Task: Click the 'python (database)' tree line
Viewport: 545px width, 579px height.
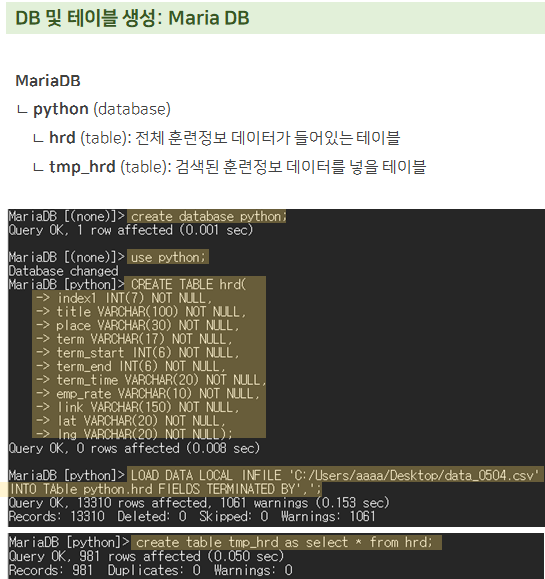Action: (94, 109)
